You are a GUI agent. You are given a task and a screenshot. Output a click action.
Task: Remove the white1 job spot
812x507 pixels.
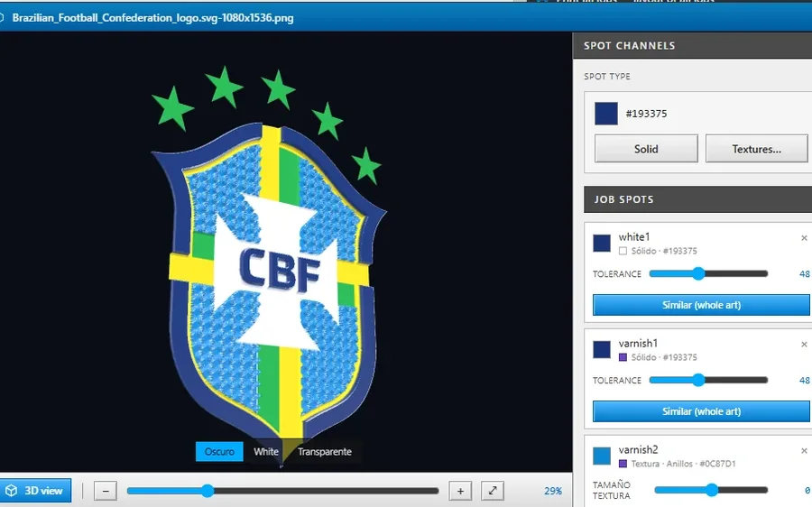[x=804, y=238]
